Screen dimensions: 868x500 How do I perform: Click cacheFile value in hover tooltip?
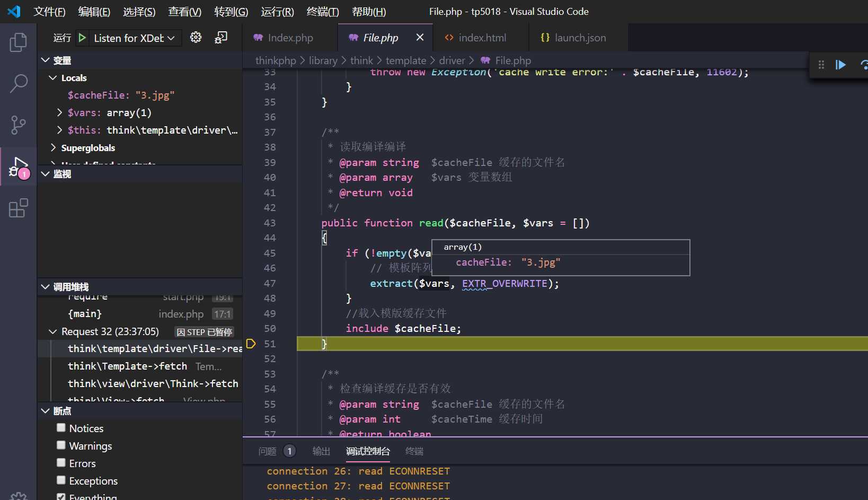(x=541, y=262)
